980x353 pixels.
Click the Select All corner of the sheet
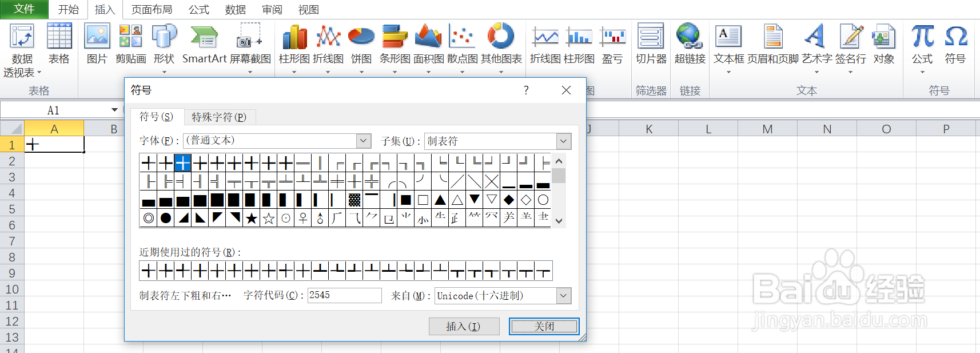tap(12, 129)
